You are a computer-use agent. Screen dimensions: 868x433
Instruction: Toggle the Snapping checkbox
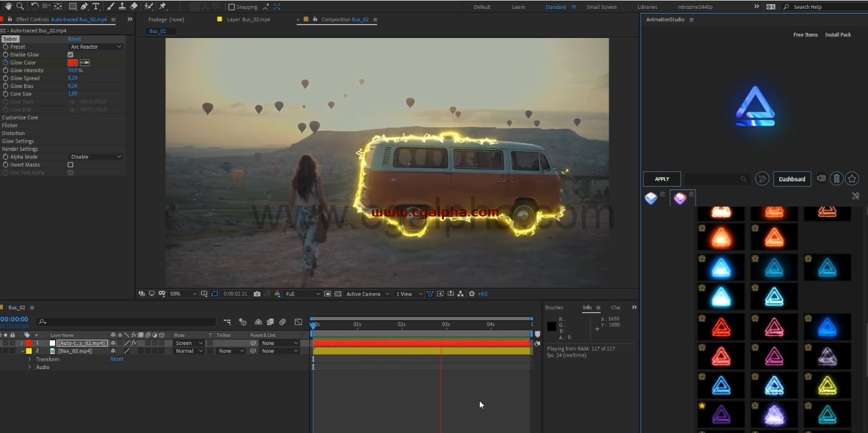coord(232,7)
